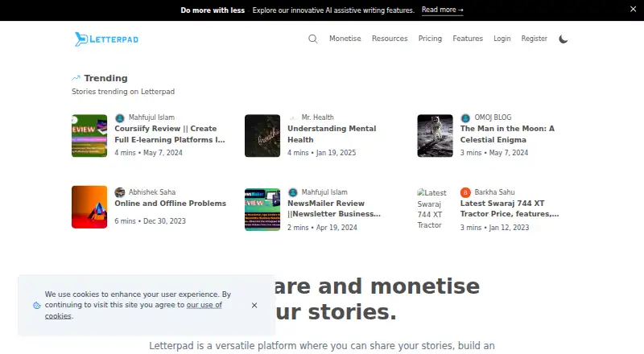Click the astronaut moon thumbnail

point(435,135)
